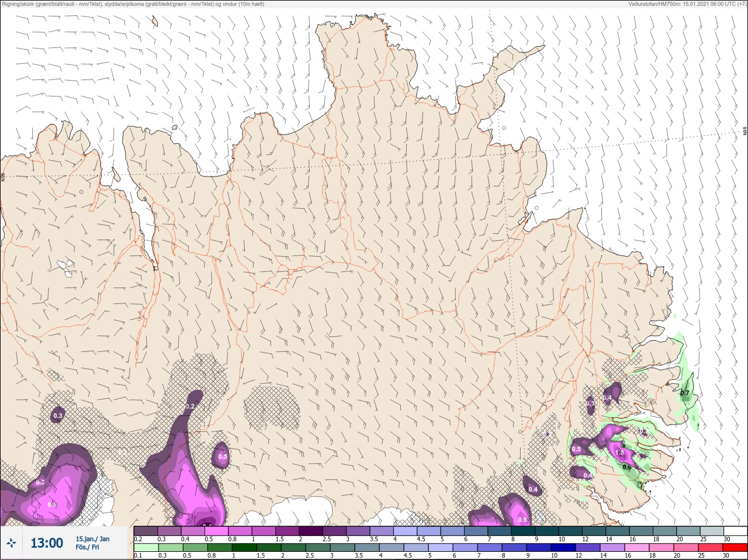Select the dark purple 0.2 snow legend swatch
Image resolution: width=748 pixels, height=560 pixels.
click(x=146, y=531)
